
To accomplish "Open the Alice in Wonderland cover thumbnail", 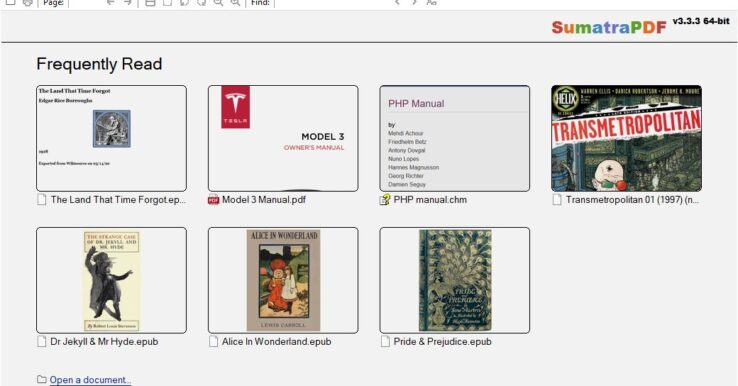I will point(283,280).
